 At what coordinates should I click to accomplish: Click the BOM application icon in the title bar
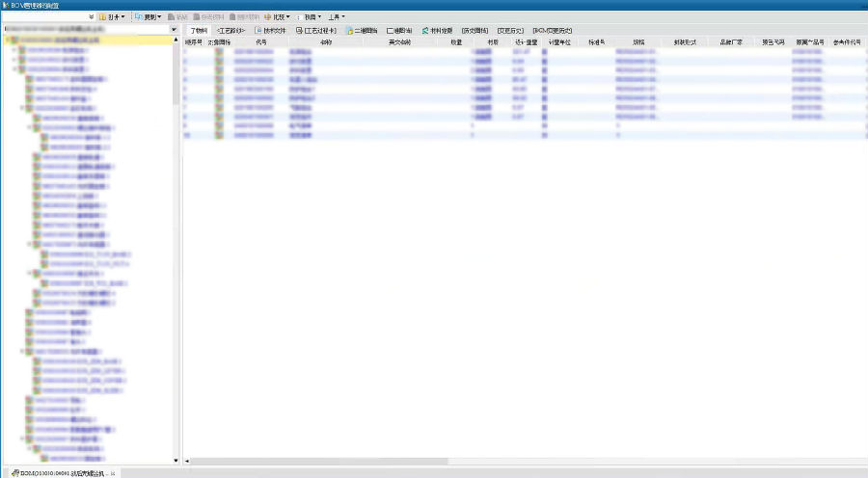6,5
